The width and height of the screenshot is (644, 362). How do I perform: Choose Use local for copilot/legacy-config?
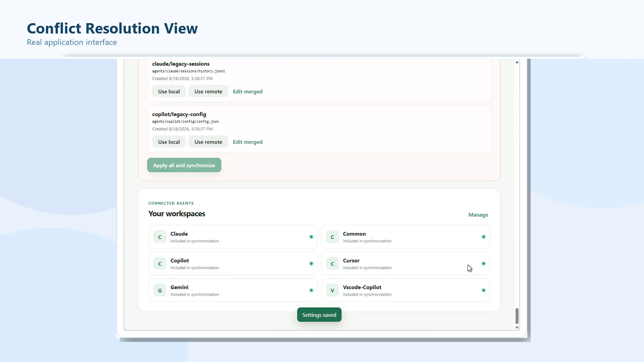[169, 142]
